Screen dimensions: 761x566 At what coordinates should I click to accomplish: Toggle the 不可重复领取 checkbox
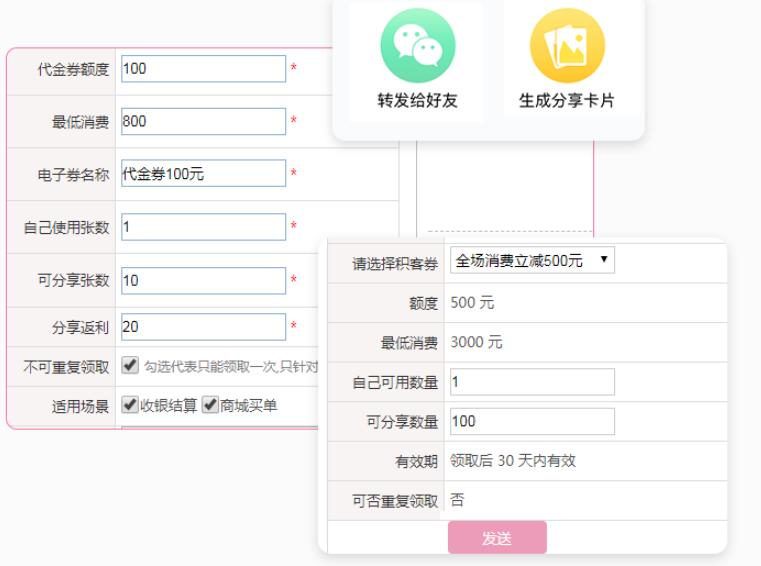(x=130, y=366)
